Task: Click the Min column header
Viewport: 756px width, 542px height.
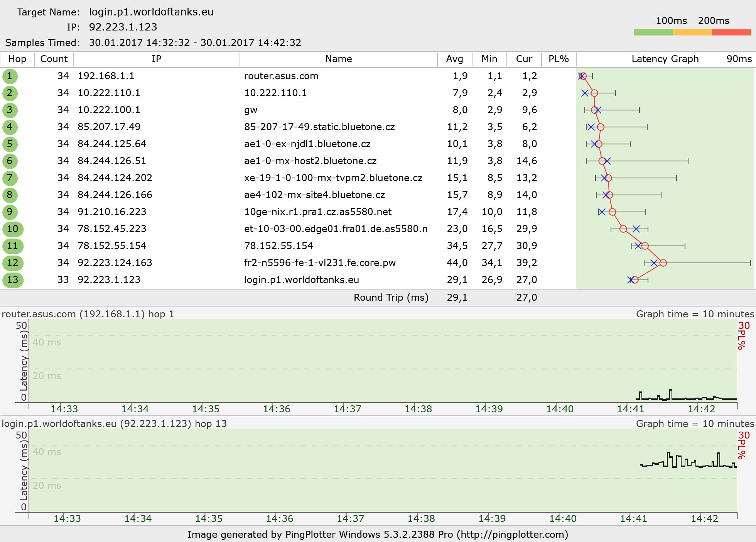Action: (489, 59)
